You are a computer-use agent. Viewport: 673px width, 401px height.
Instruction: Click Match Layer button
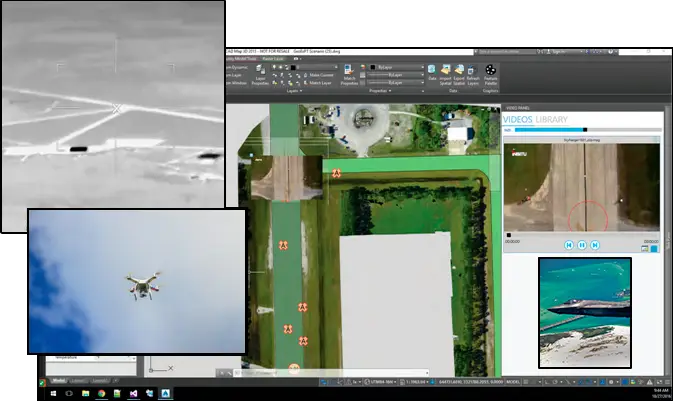coord(317,83)
